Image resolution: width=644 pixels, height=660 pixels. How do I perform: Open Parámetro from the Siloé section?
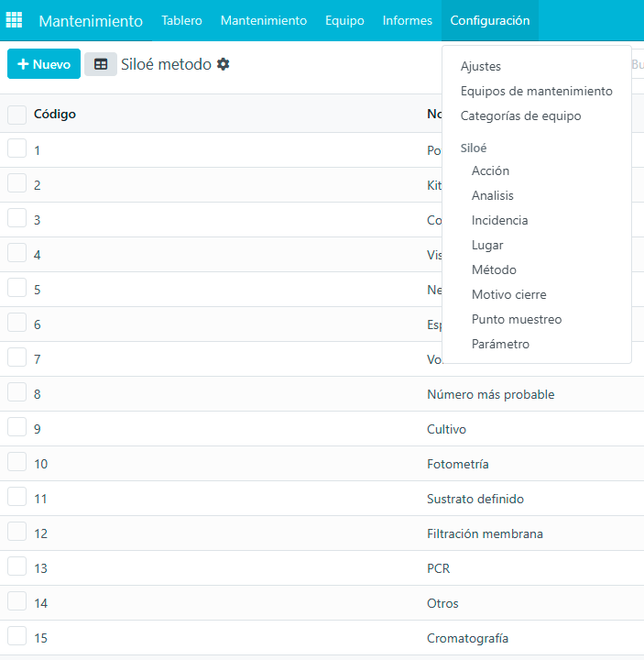tap(500, 344)
